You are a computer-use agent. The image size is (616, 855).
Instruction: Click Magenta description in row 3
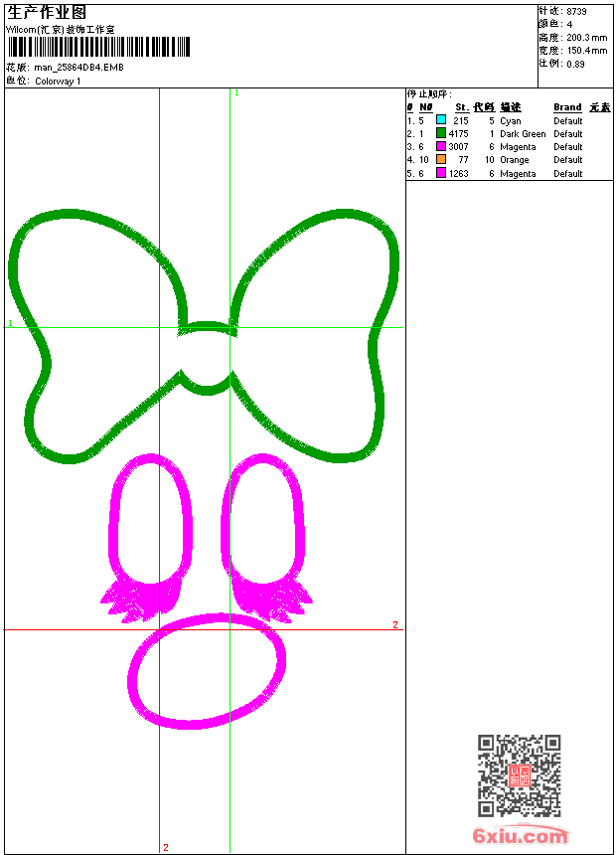tap(518, 147)
